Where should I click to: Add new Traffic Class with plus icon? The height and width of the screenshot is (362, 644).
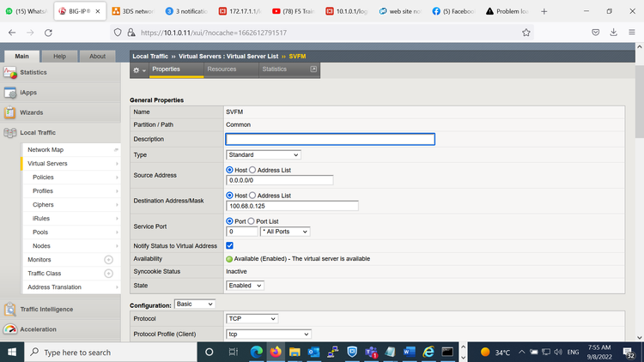(108, 274)
